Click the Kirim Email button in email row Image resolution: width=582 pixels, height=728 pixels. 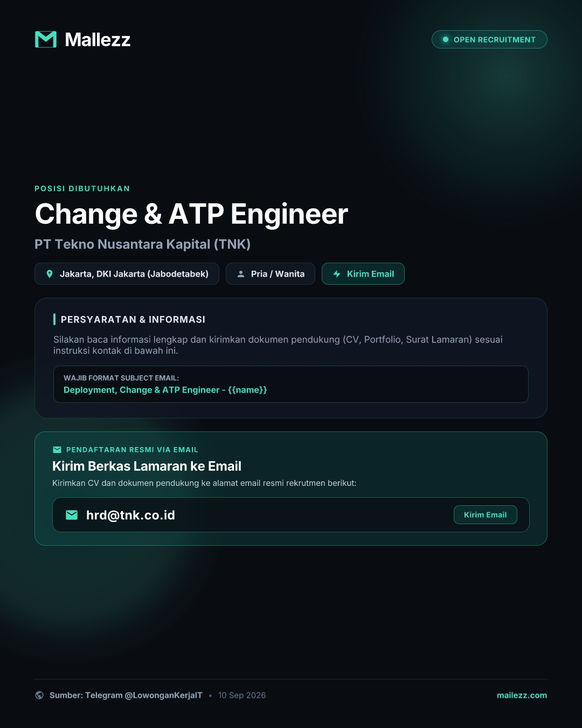coord(486,515)
